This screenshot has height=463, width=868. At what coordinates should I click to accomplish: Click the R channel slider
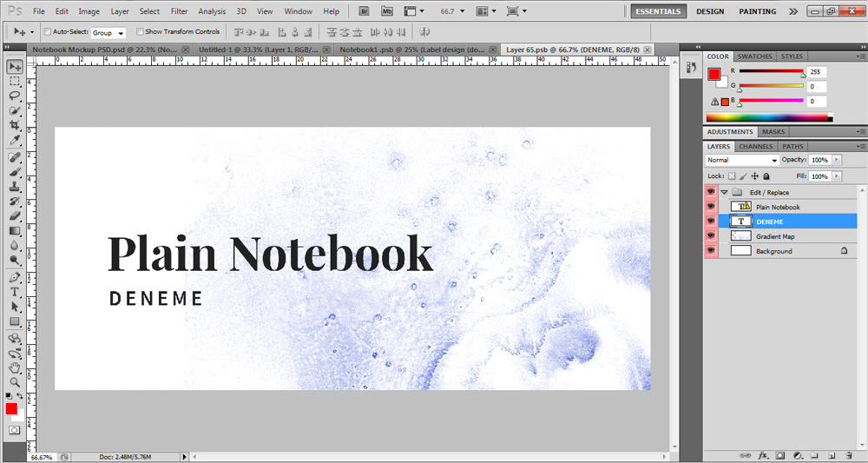[x=771, y=71]
